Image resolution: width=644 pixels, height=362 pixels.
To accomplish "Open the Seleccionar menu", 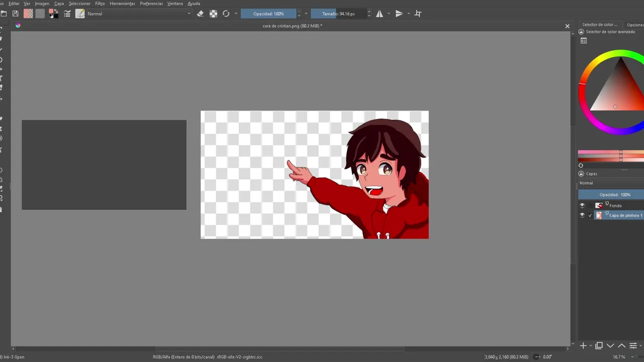I will coord(79,4).
